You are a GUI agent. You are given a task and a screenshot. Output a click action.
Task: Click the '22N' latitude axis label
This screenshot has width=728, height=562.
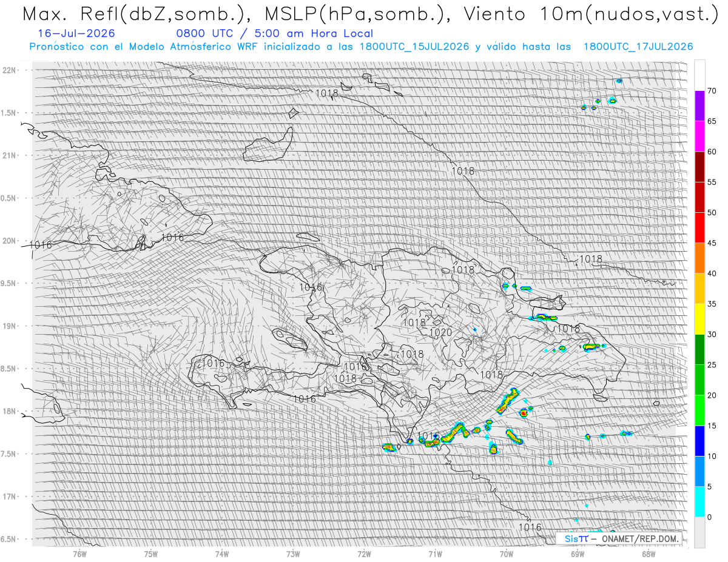(9, 70)
